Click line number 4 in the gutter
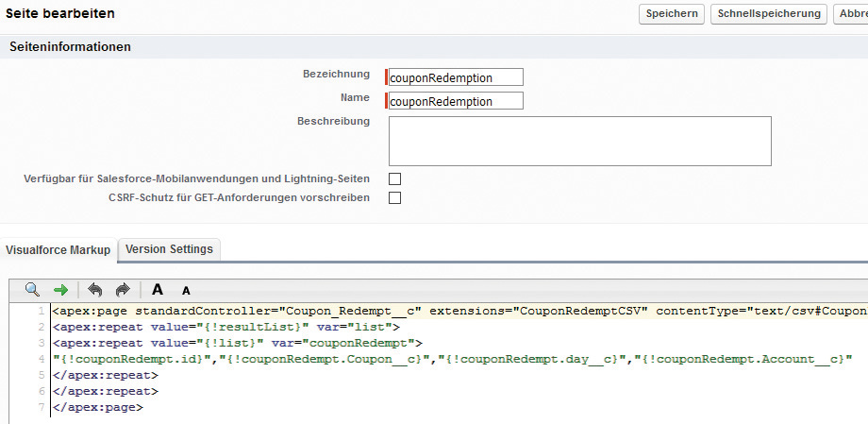Image resolution: width=868 pixels, height=424 pixels. pos(41,359)
